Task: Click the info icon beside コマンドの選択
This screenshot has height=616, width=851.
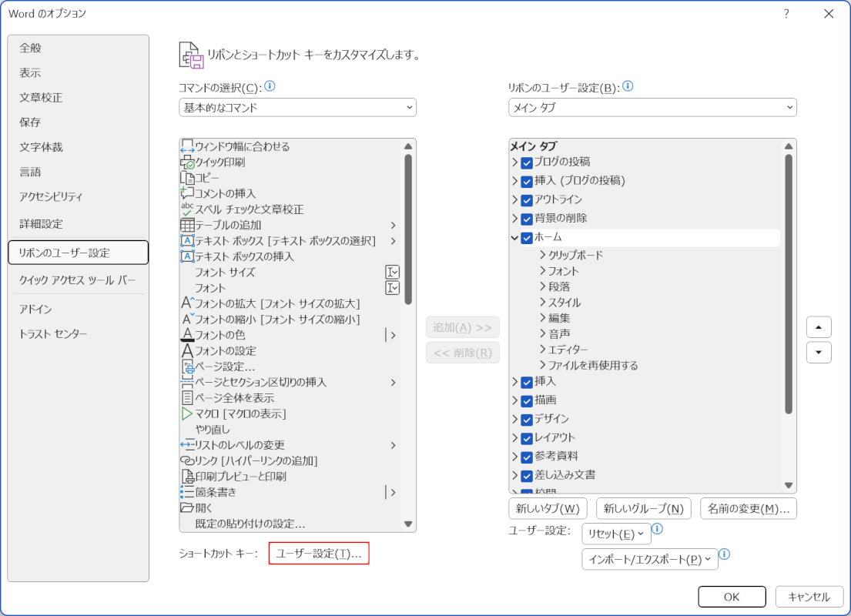Action: click(x=270, y=87)
